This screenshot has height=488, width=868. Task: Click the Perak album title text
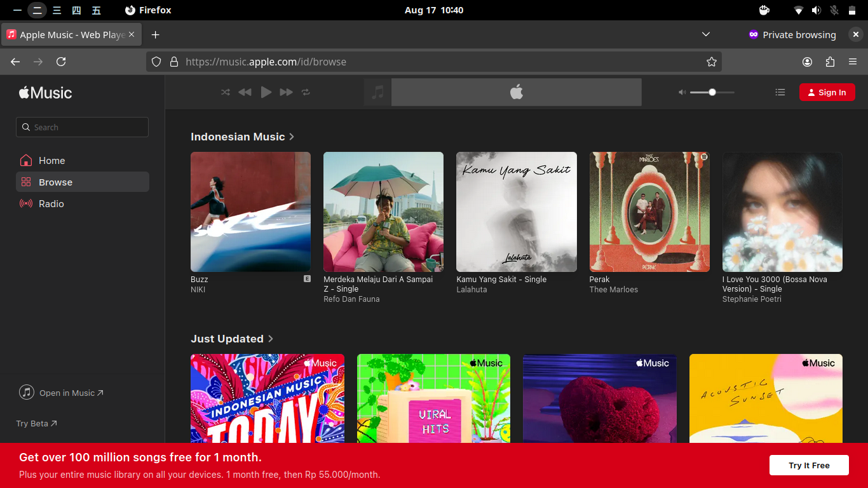[x=599, y=280]
